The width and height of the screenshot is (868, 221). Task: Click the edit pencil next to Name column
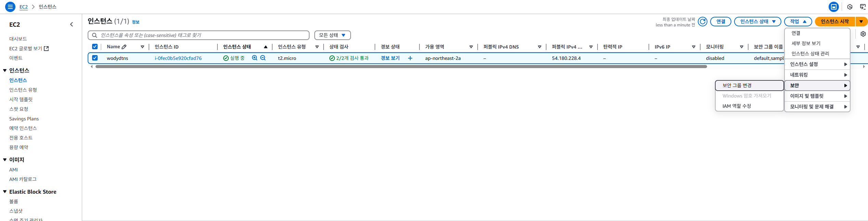(124, 47)
